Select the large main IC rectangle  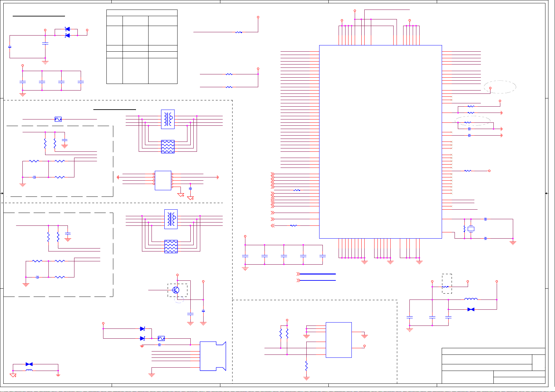pos(380,142)
